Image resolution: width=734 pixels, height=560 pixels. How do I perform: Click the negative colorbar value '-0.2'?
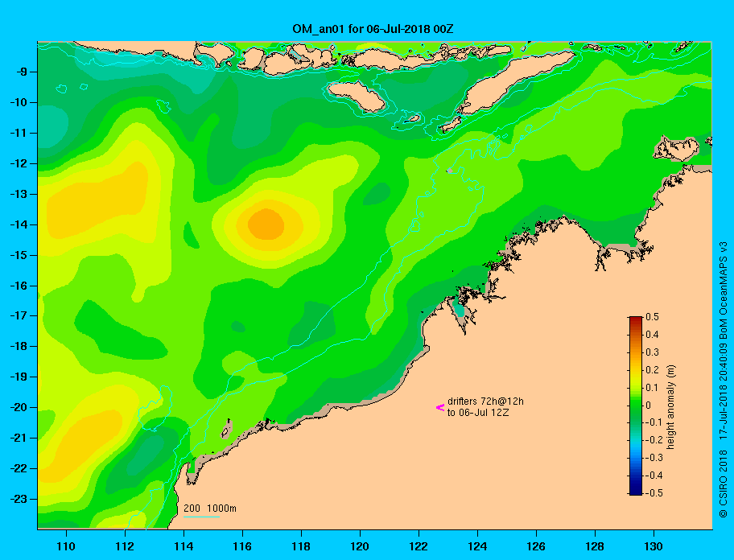[x=654, y=440]
